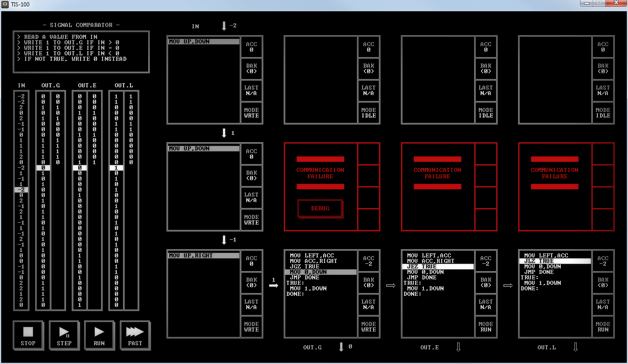
Task: Click the TRUE: label in the JLZ node
Action: [x=530, y=278]
